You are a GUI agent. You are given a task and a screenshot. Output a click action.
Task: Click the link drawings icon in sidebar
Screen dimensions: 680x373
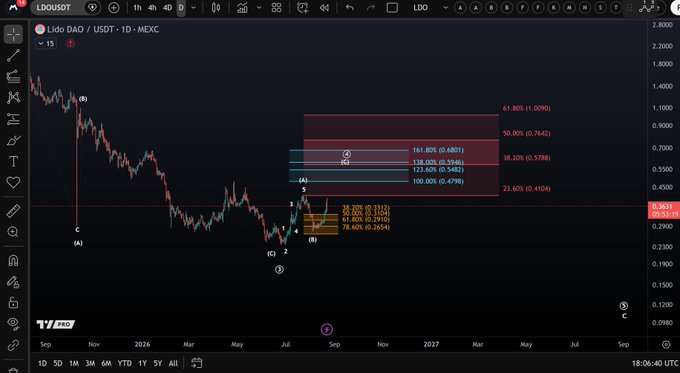click(13, 345)
